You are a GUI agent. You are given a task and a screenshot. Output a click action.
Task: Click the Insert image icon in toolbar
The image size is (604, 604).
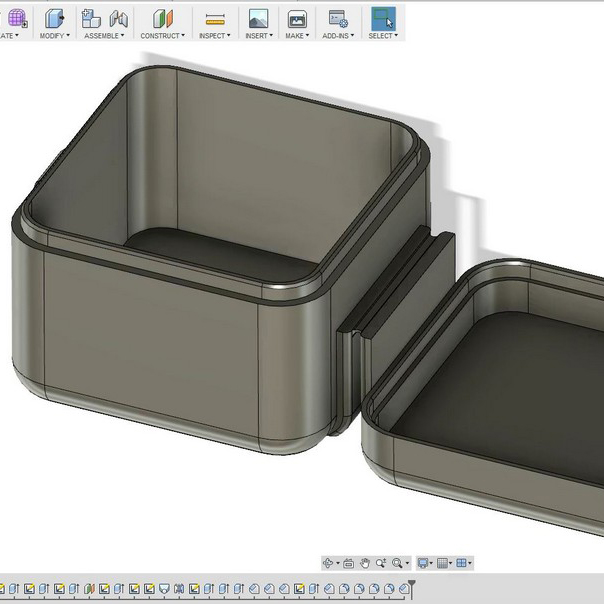click(x=258, y=18)
